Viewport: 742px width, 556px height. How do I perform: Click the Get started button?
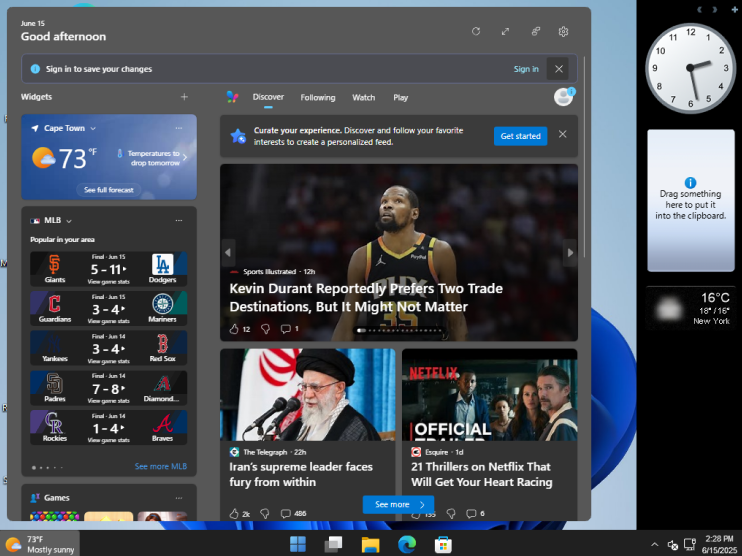pyautogui.click(x=521, y=136)
